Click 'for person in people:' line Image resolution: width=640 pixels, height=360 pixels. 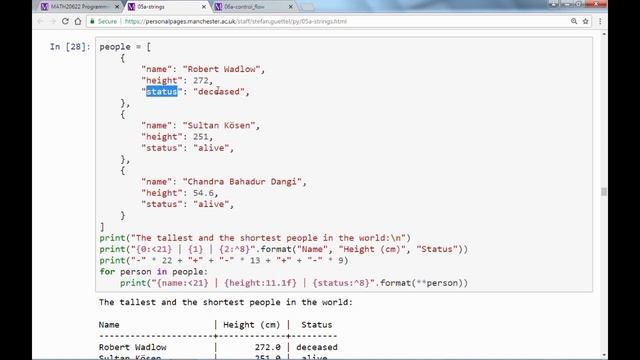pos(153,272)
